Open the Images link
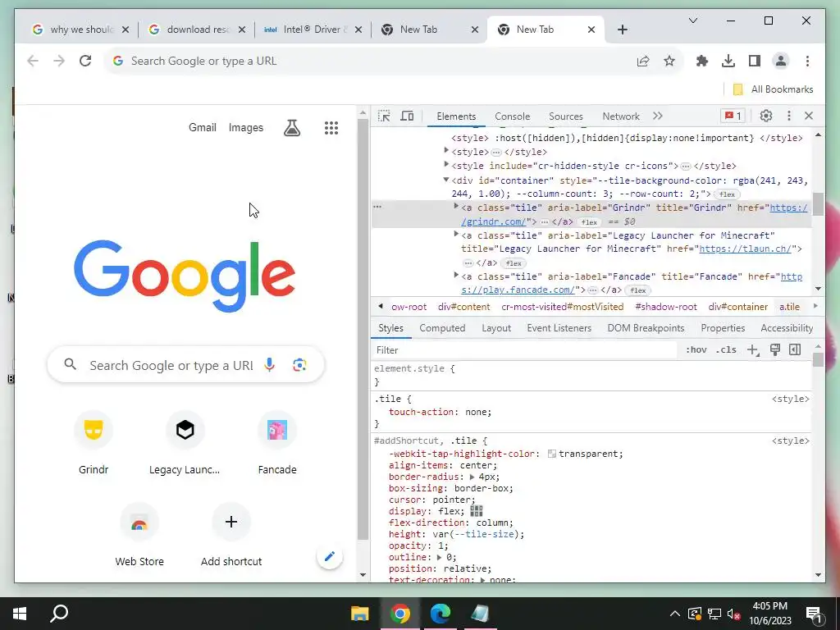This screenshot has height=630, width=840. pyautogui.click(x=246, y=127)
